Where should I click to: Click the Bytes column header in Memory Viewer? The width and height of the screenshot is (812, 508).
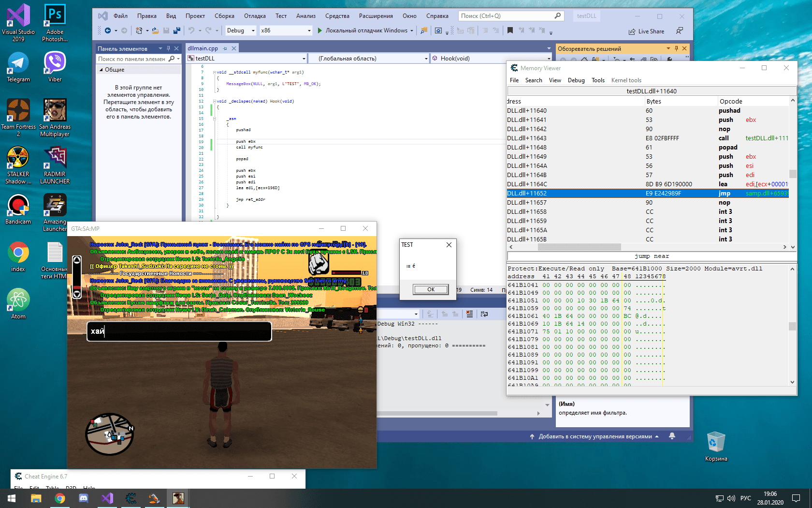tap(681, 102)
